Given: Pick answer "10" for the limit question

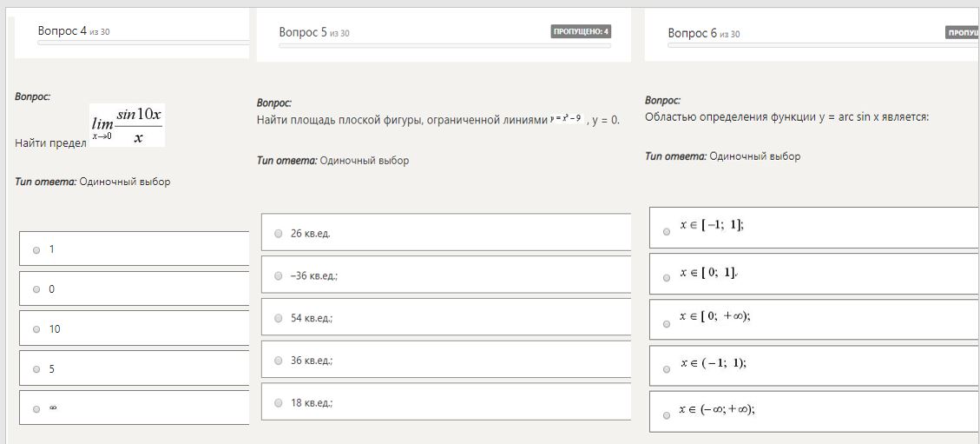Looking at the screenshot, I should (36, 329).
